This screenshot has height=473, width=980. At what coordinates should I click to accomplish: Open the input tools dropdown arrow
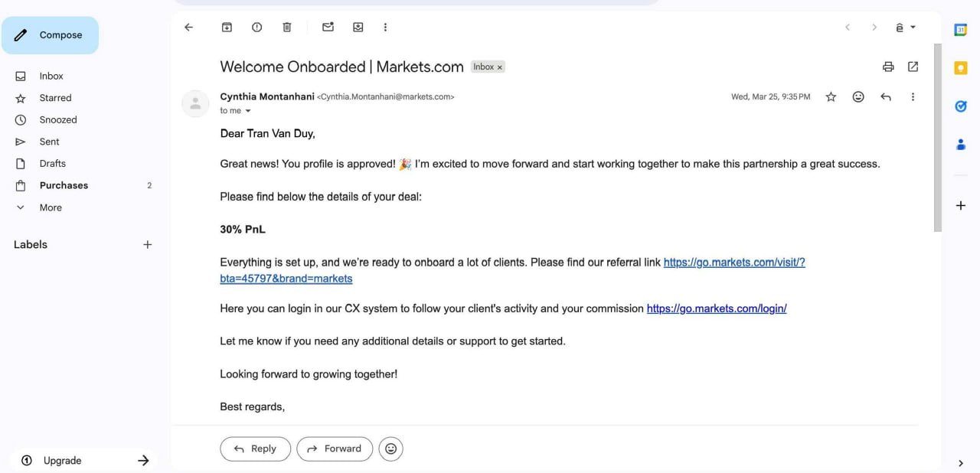tap(913, 28)
